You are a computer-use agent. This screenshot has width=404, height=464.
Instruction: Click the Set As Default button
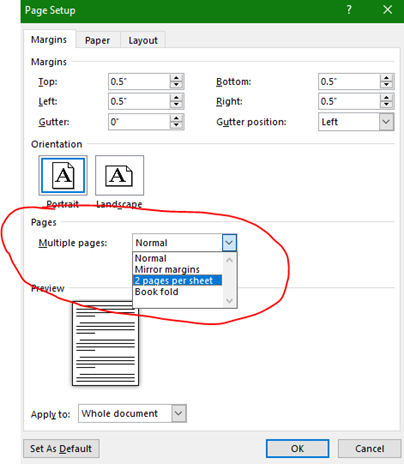coord(61,449)
